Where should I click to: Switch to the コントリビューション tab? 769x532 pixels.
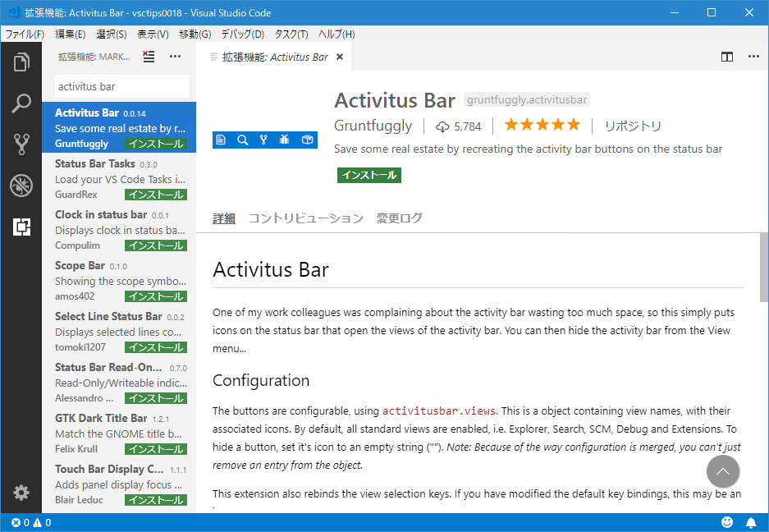(x=306, y=218)
